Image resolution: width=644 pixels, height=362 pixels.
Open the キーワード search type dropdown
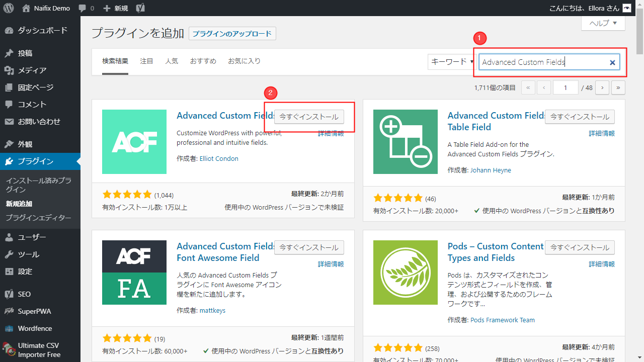(x=451, y=62)
